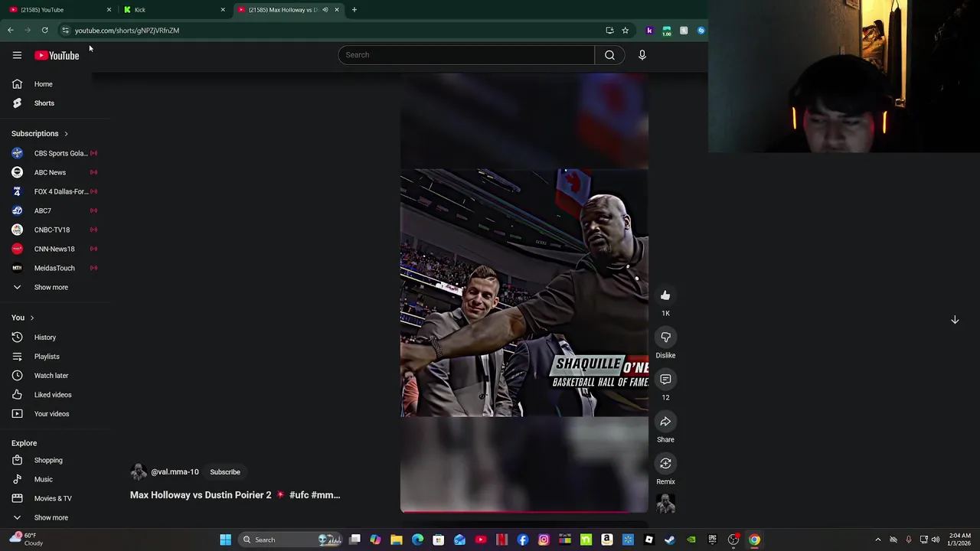Open a new browser tab

click(x=354, y=10)
